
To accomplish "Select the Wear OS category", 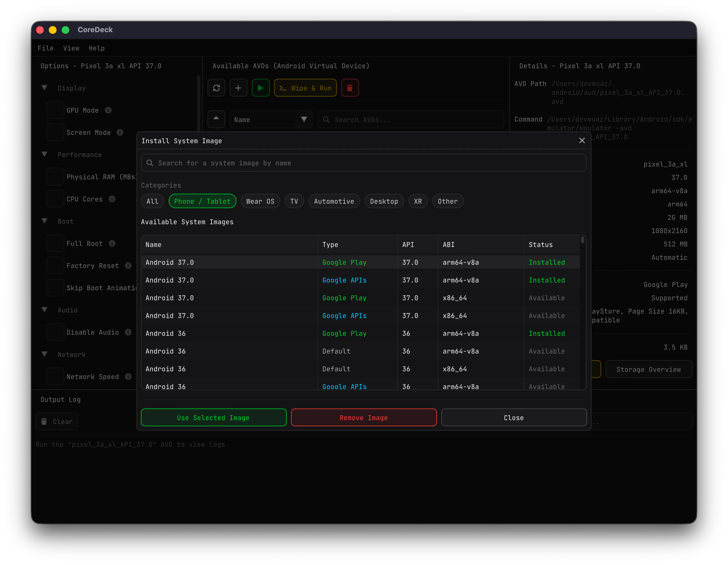I will (x=260, y=201).
